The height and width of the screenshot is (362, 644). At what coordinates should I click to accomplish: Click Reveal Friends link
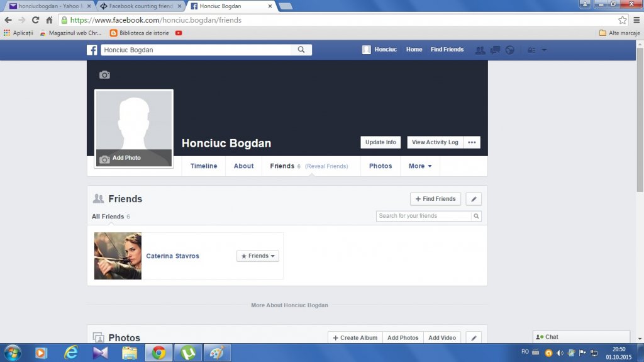(326, 166)
